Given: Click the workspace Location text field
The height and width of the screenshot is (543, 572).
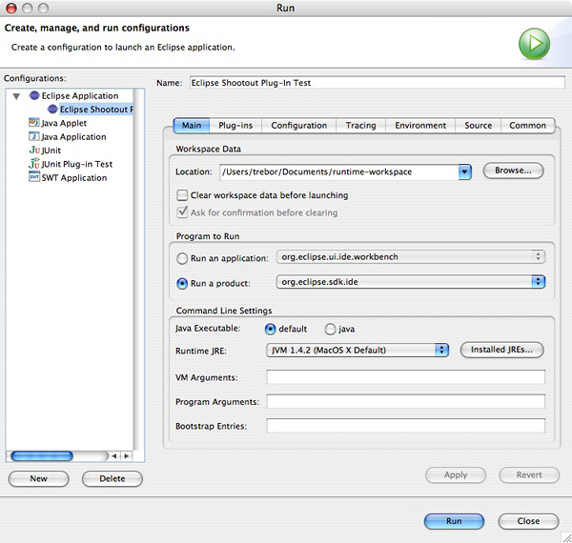Looking at the screenshot, I should point(339,172).
